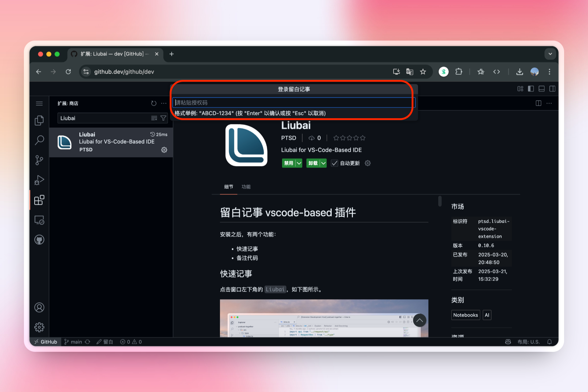Open errors and warnings status item
This screenshot has height=392, width=588.
pos(131,342)
